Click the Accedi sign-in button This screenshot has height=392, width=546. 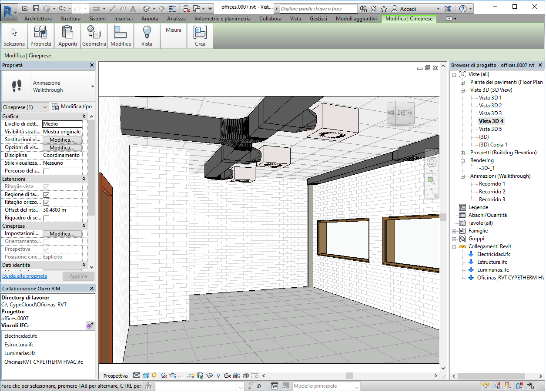pos(404,9)
